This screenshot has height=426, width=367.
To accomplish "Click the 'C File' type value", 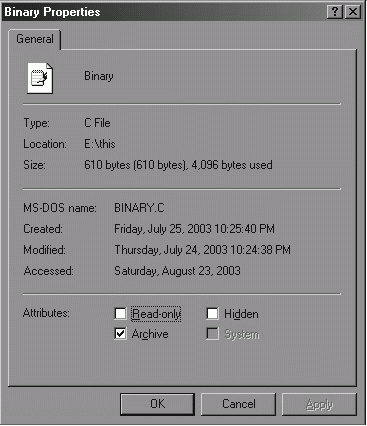I will click(97, 123).
